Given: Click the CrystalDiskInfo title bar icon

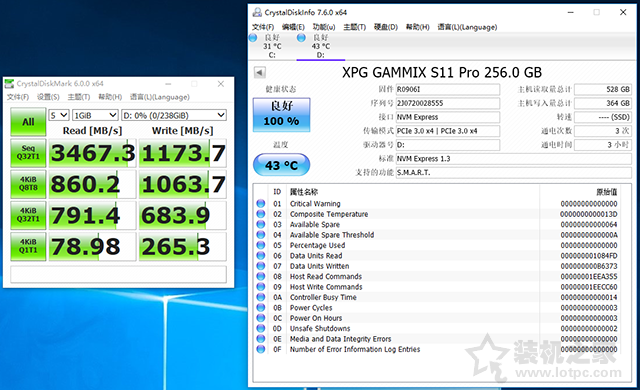Looking at the screenshot, I should [x=257, y=12].
